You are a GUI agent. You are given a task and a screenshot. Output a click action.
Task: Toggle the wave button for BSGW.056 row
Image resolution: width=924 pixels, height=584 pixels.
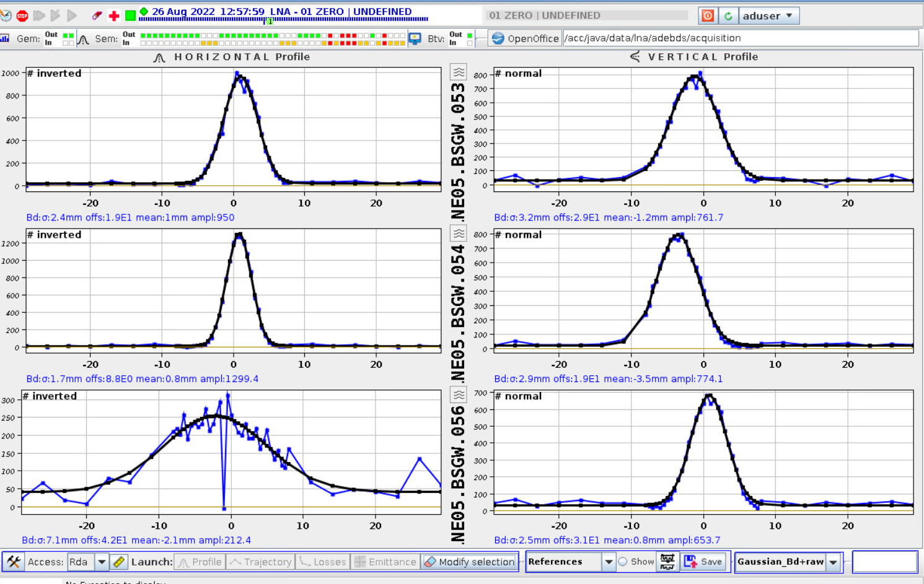(459, 395)
